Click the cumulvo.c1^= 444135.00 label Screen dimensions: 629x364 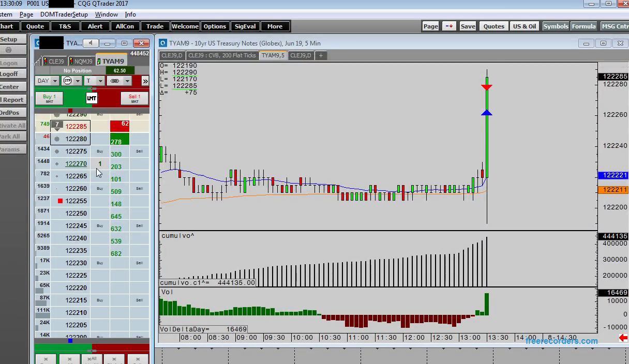[207, 283]
